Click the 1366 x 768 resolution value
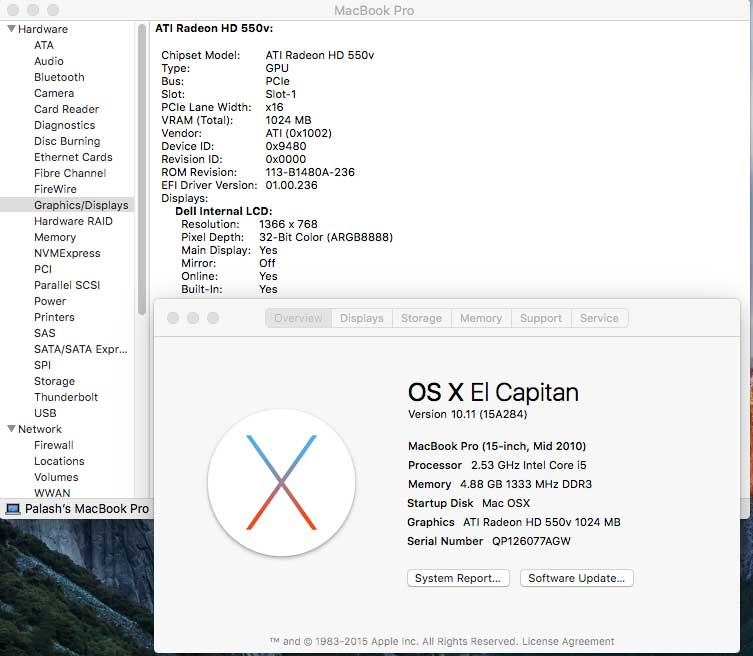Image resolution: width=753 pixels, height=656 pixels. (288, 224)
